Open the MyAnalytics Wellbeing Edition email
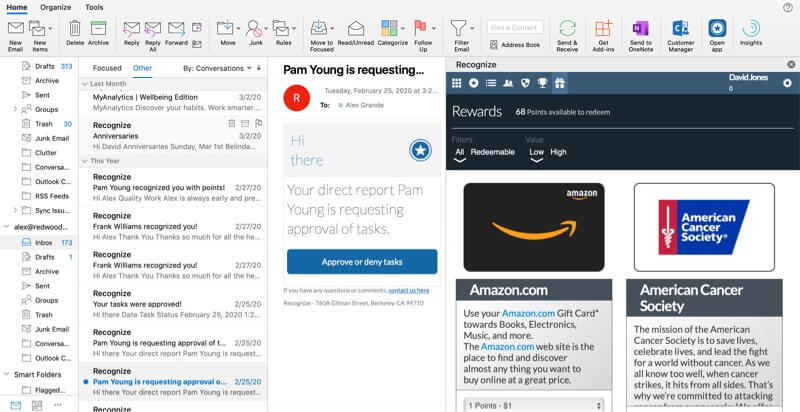Screen dimensions: 800x412 pyautogui.click(x=173, y=102)
